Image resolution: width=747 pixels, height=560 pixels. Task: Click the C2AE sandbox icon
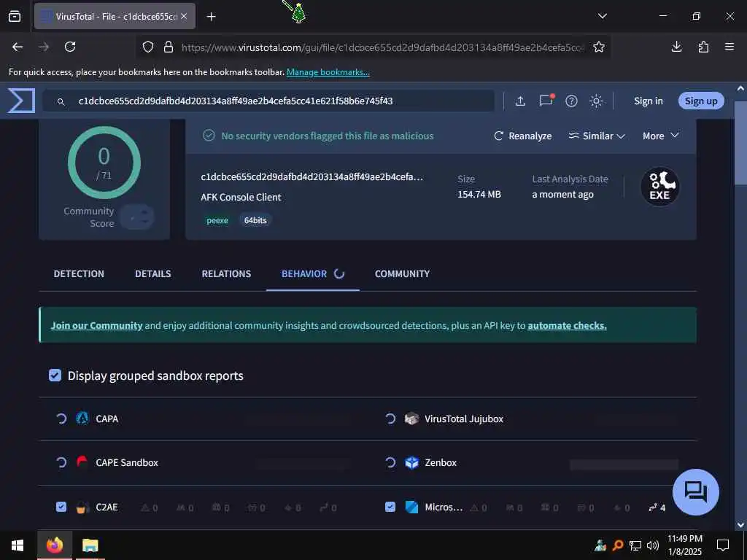(83, 507)
